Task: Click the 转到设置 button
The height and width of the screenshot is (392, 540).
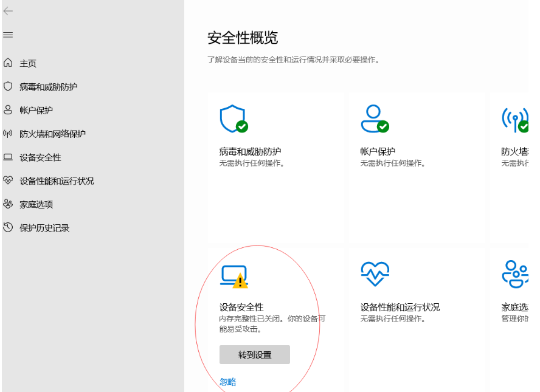Action: click(255, 354)
